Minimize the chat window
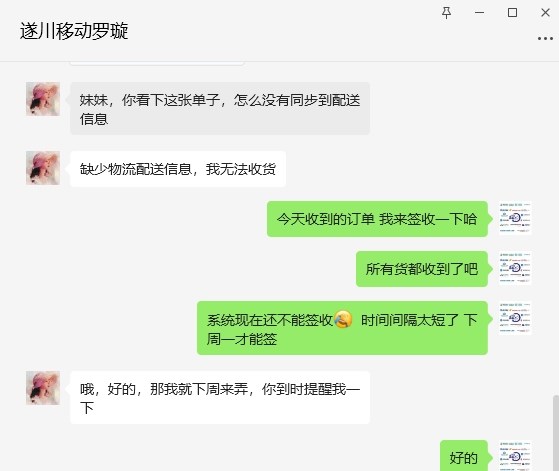This screenshot has height=471, width=559. coord(479,13)
